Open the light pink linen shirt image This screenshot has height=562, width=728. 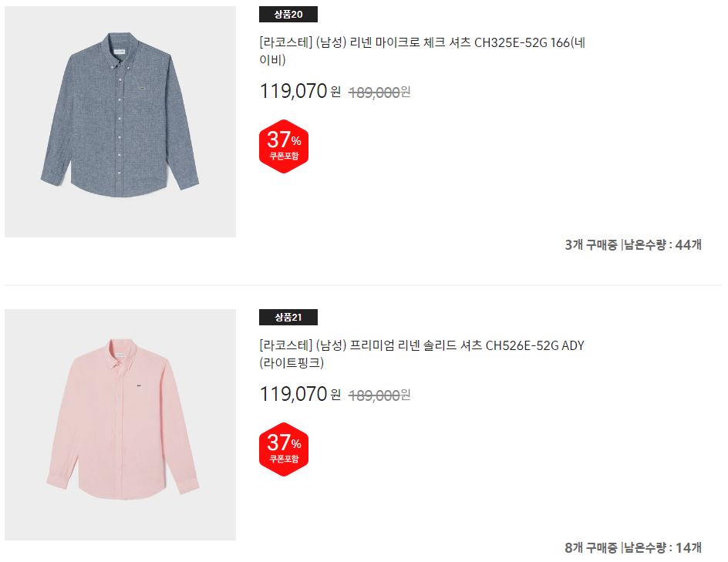click(120, 425)
